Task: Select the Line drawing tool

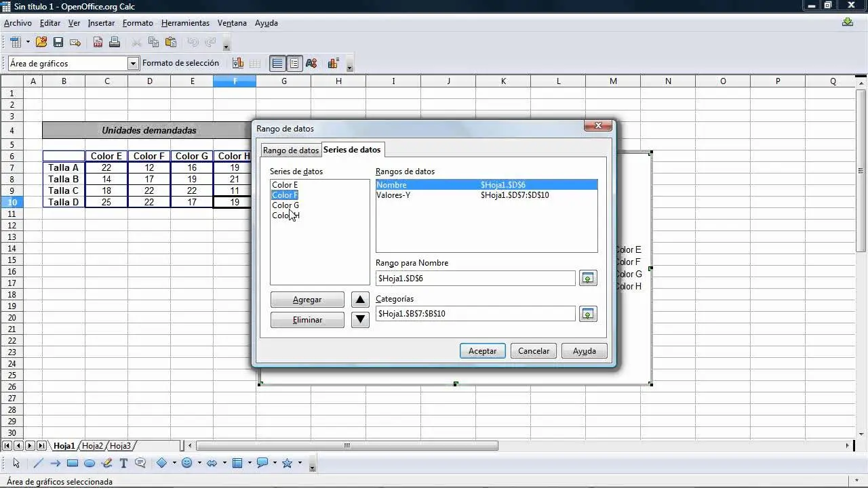Action: 38,464
